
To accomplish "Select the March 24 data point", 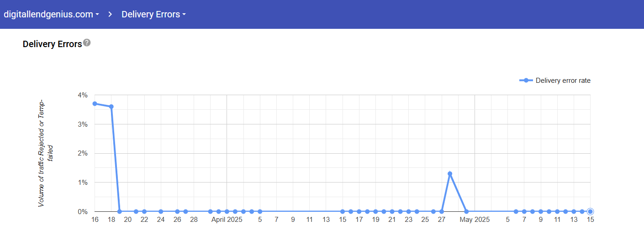I will coord(161,211).
